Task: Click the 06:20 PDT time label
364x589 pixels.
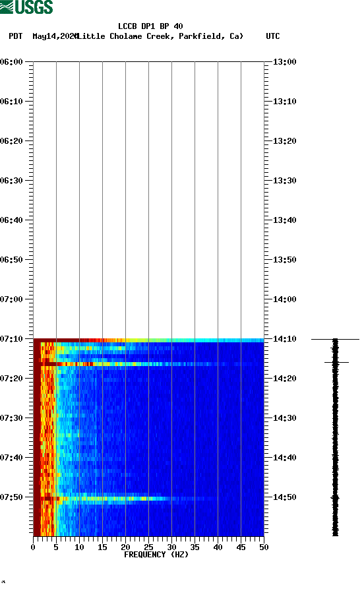Action: (x=11, y=141)
